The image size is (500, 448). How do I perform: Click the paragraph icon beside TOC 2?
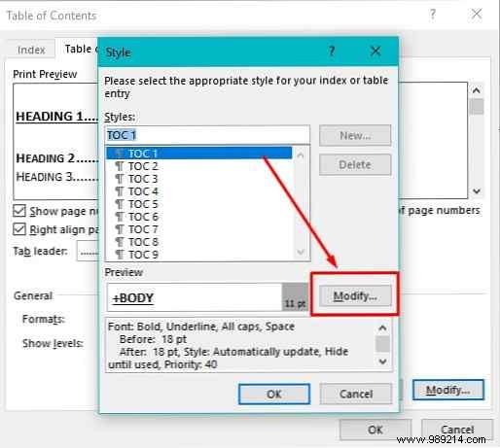(x=120, y=166)
